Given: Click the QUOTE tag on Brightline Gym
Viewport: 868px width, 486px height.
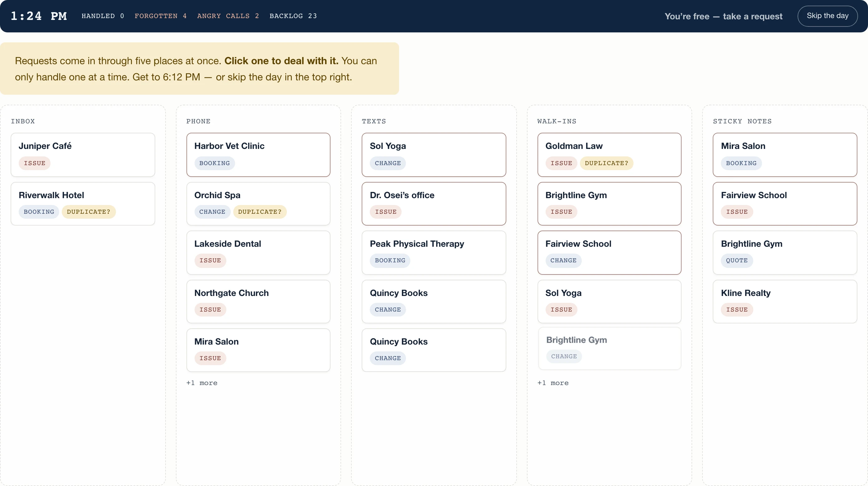Looking at the screenshot, I should (x=737, y=260).
